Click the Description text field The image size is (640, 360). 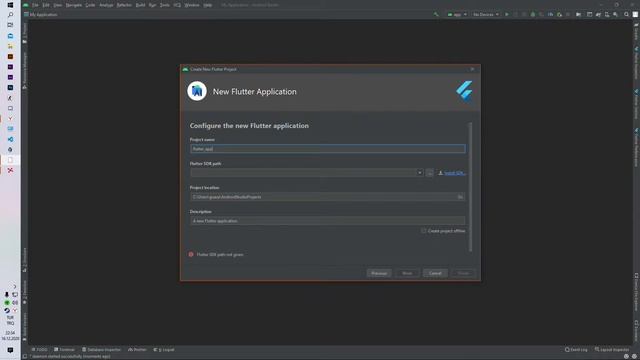pos(327,221)
